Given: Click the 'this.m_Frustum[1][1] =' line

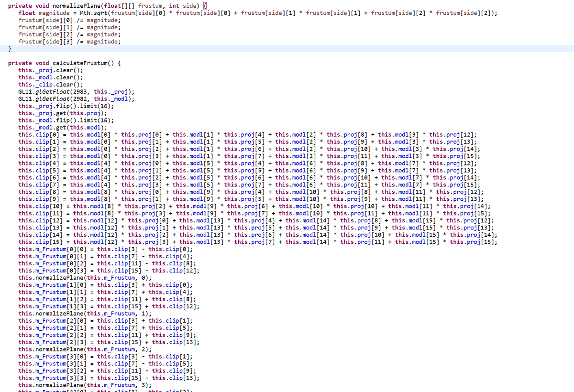Looking at the screenshot, I should tap(105, 292).
